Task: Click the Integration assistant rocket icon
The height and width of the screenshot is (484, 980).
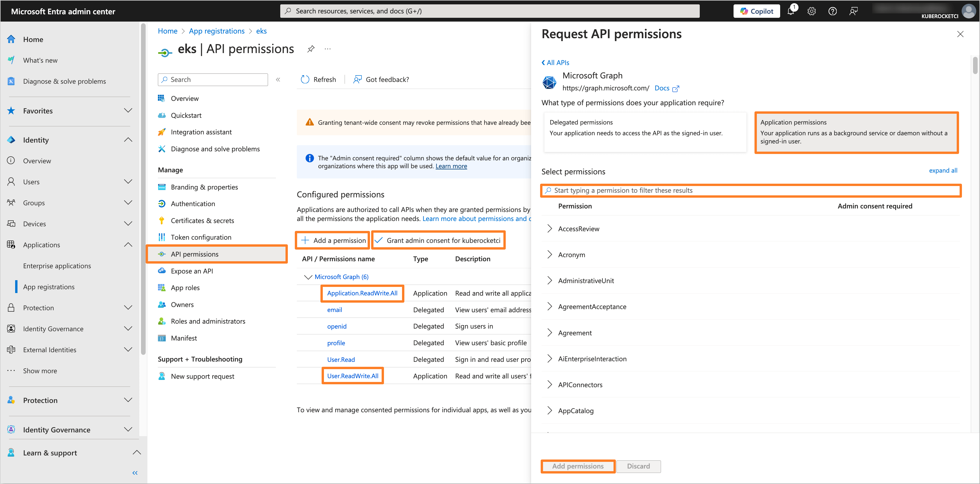Action: [x=162, y=132]
